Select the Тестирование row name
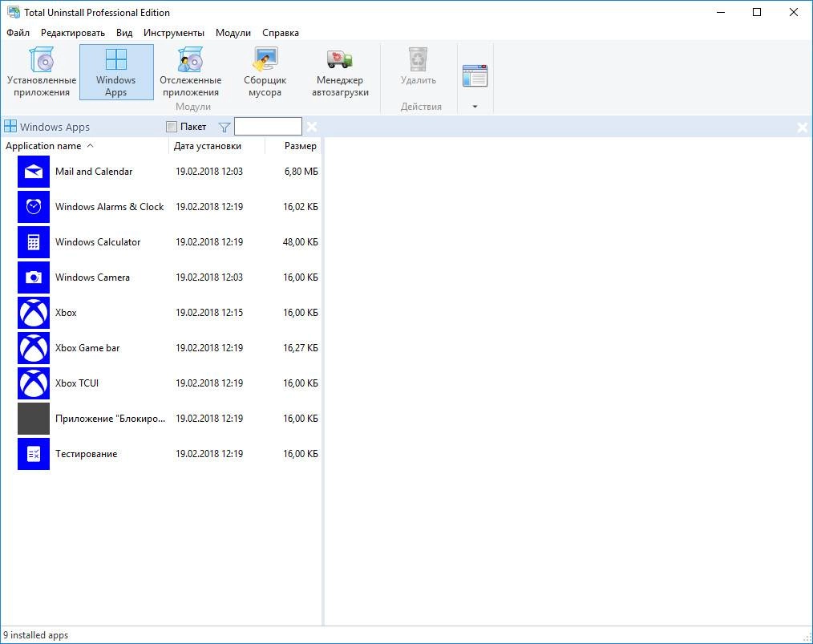This screenshot has height=644, width=813. pyautogui.click(x=86, y=454)
